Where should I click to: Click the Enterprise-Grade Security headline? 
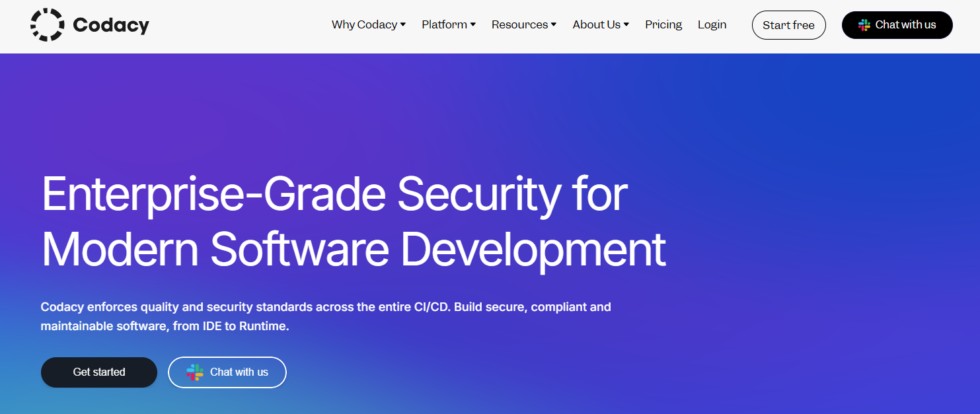tap(354, 222)
